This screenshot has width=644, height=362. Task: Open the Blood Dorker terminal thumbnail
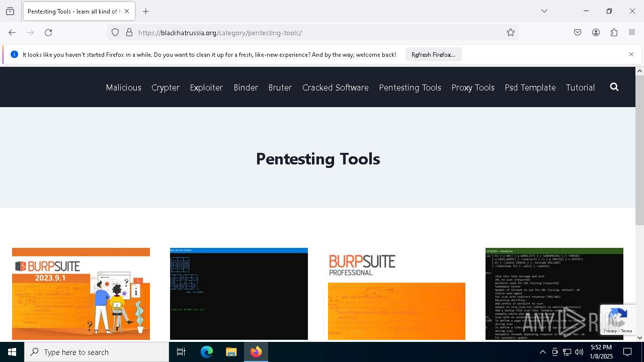pyautogui.click(x=239, y=294)
